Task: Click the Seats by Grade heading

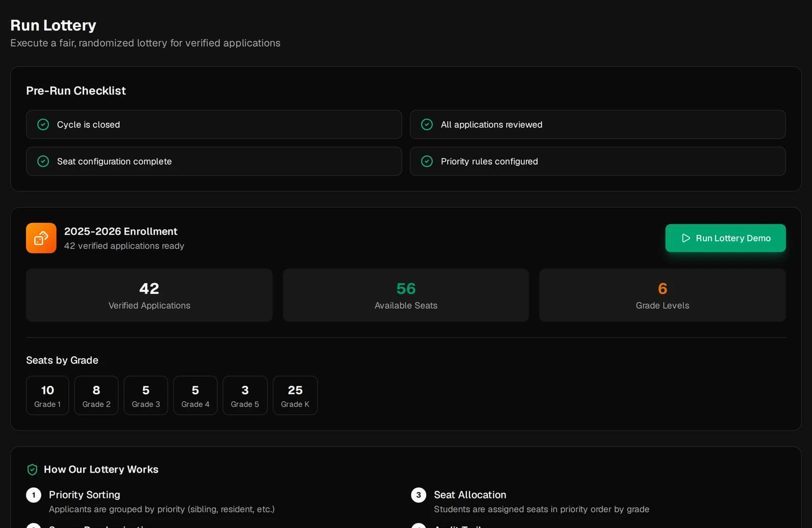Action: coord(62,360)
